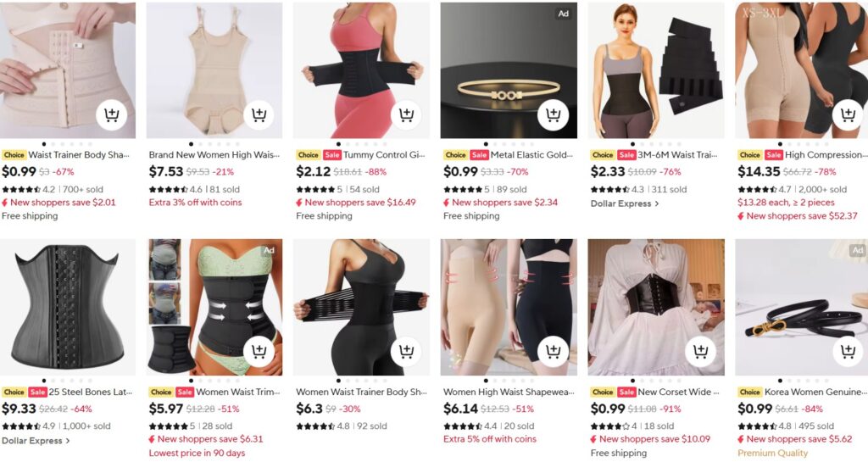This screenshot has height=462, width=868.
Task: Add Metal Elastic Gold belt to cart
Action: (553, 115)
